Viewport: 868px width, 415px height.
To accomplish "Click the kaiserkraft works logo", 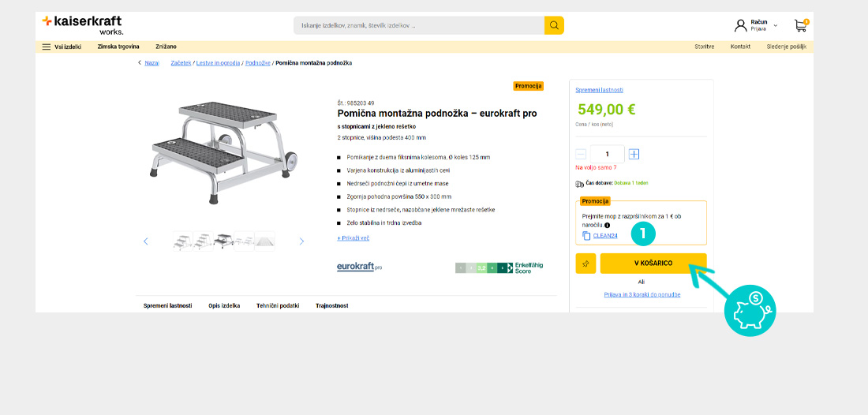I will (x=82, y=25).
